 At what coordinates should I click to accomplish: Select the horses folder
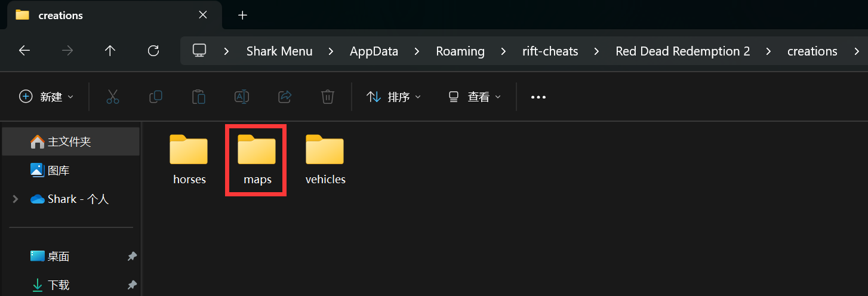(189, 159)
